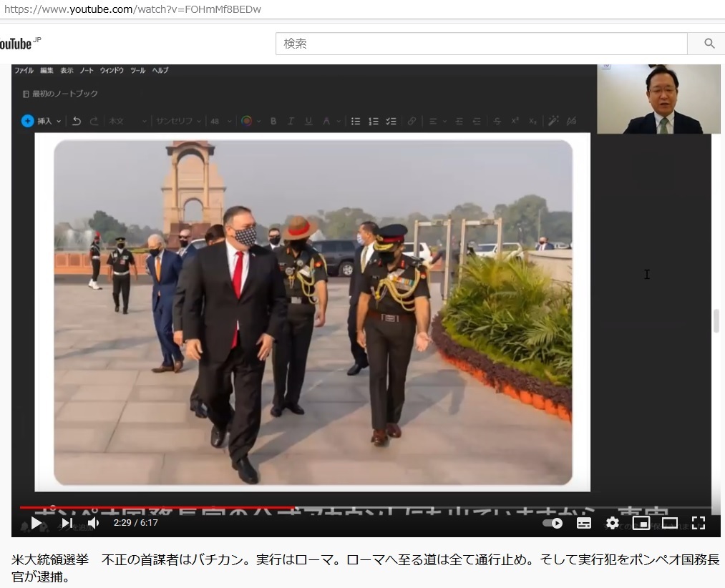The width and height of the screenshot is (725, 588).
Task: Apply the highlight color A tool
Action: click(x=326, y=121)
